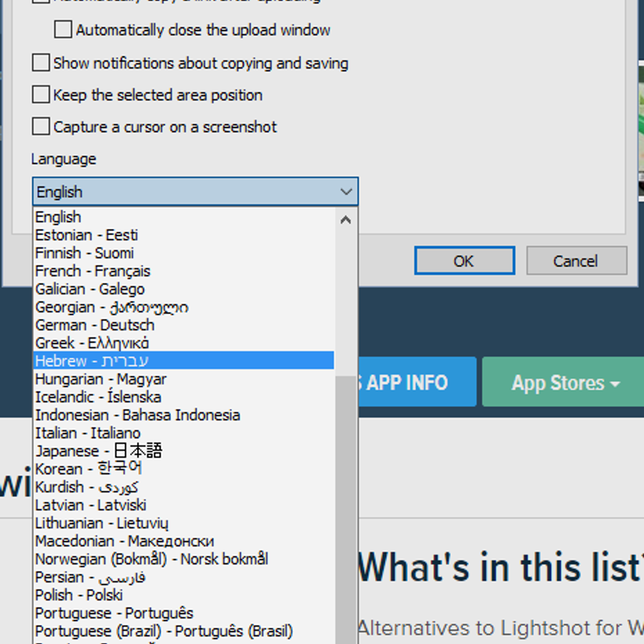Pick German - Deutsch language

coord(184,325)
